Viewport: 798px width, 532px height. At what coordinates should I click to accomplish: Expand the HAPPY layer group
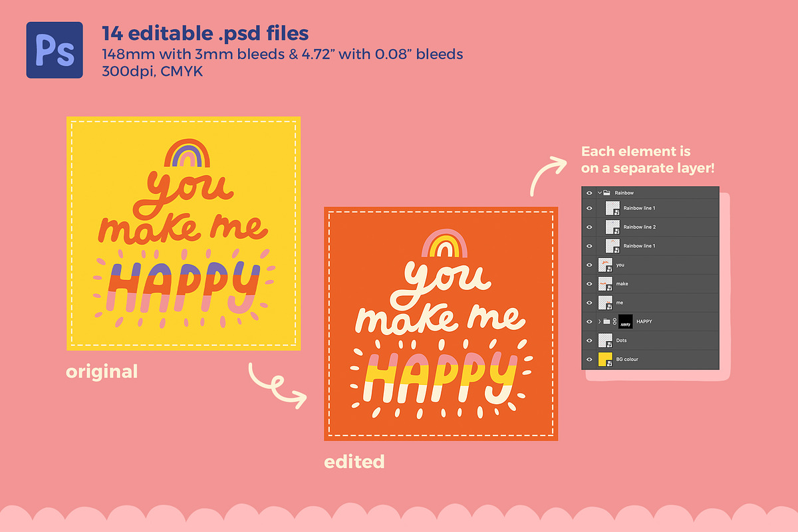(x=599, y=321)
